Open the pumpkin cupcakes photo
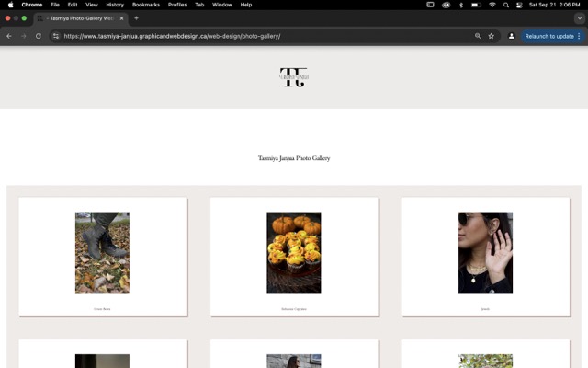This screenshot has height=368, width=588. (293, 253)
